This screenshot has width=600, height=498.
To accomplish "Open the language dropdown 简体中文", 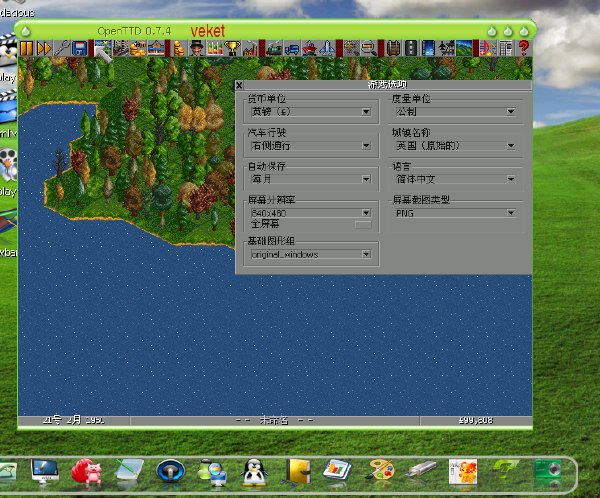I will click(455, 179).
